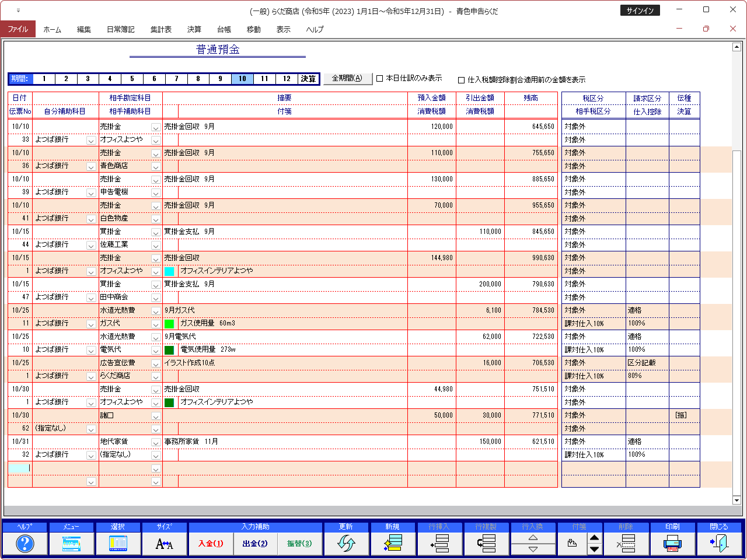
Task: Open the 集計表 menu
Action: [161, 29]
